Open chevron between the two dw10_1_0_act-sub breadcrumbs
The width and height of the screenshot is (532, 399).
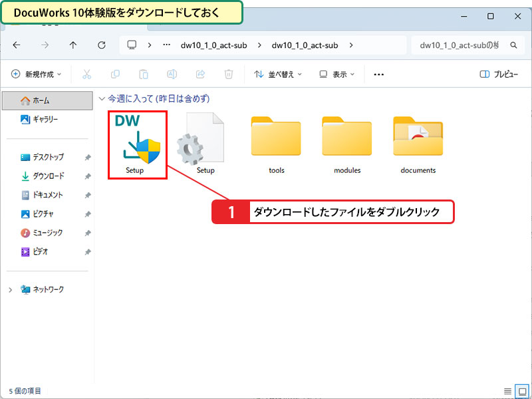tap(259, 45)
